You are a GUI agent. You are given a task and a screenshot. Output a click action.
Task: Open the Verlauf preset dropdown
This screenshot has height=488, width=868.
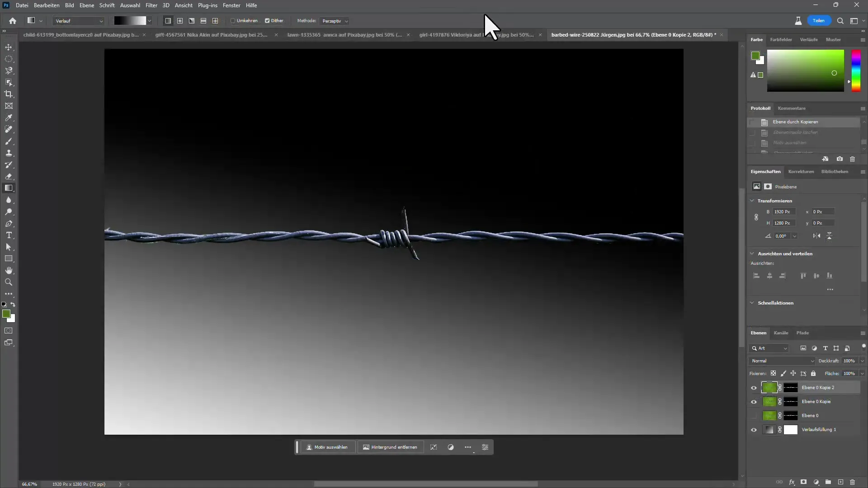(79, 21)
